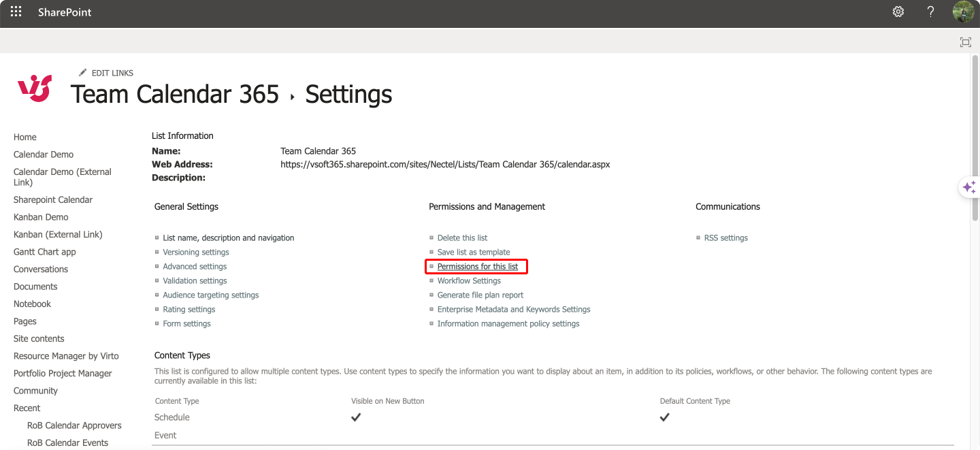
Task: Open the user profile avatar
Action: pyautogui.click(x=964, y=12)
